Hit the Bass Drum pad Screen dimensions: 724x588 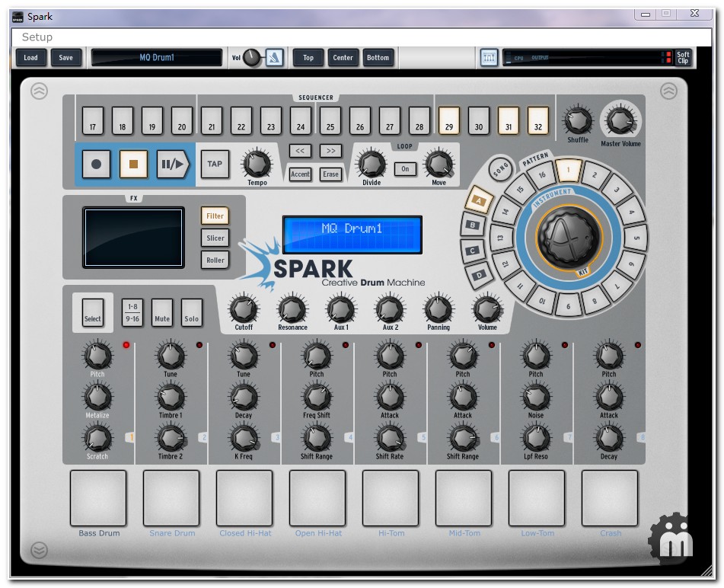(98, 498)
